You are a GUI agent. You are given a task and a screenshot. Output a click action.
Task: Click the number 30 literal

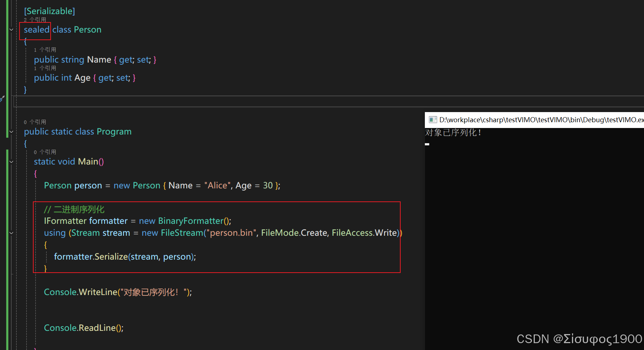268,185
